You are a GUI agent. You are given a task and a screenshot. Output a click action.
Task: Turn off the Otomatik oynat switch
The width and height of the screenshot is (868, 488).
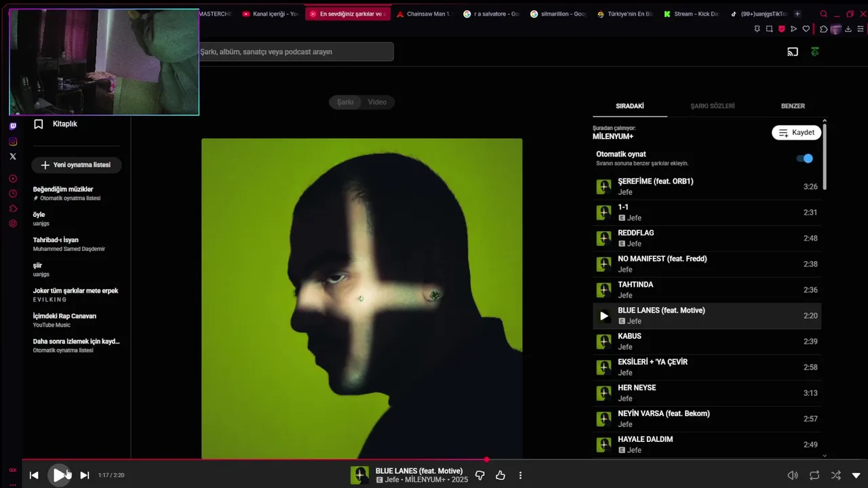click(x=804, y=158)
